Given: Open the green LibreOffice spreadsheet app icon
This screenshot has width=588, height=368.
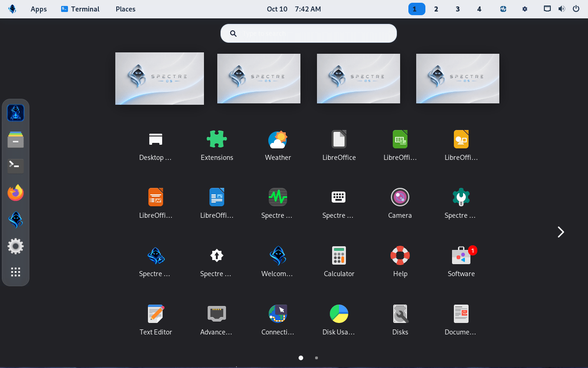Looking at the screenshot, I should (400, 139).
